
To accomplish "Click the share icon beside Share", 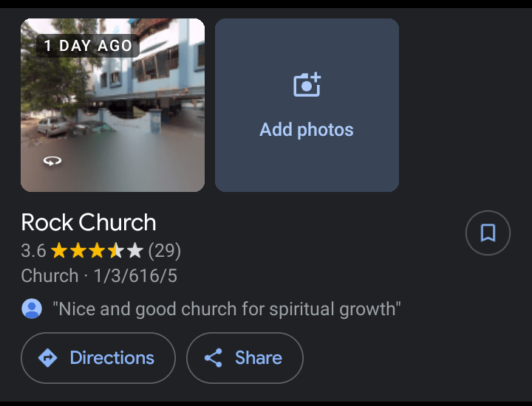I will click(x=214, y=358).
